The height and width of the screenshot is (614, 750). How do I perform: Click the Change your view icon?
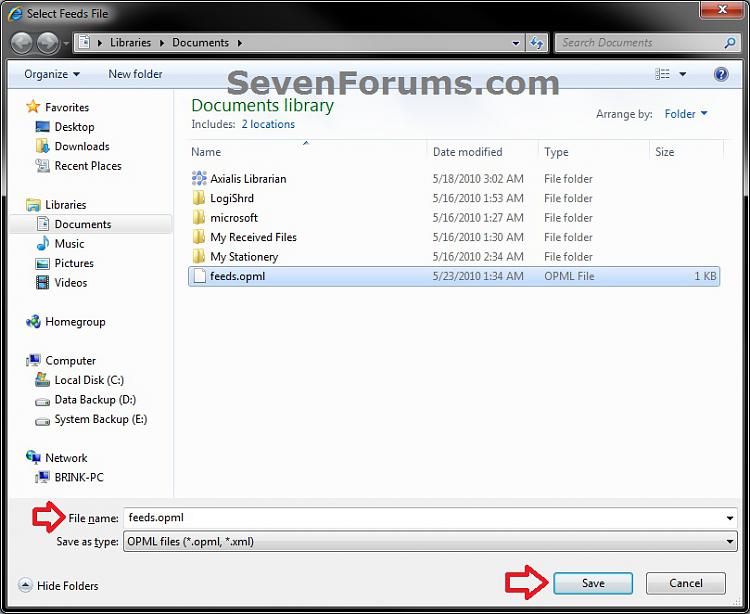[x=662, y=74]
